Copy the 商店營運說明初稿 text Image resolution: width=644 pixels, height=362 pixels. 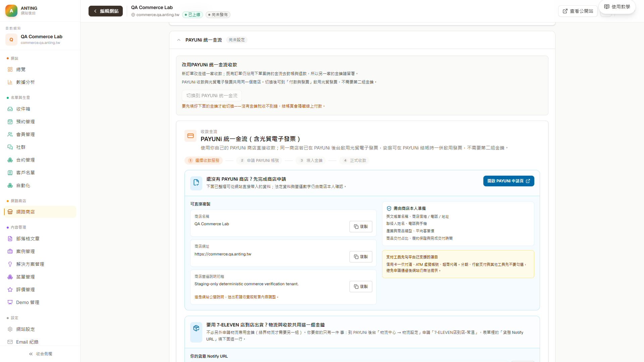coord(361,287)
